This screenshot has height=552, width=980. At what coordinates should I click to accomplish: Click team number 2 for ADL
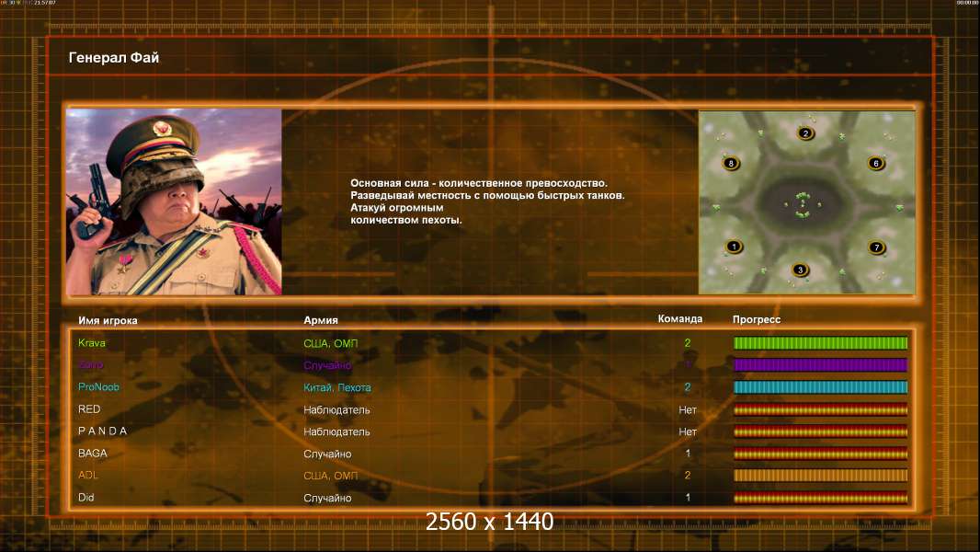pos(688,475)
